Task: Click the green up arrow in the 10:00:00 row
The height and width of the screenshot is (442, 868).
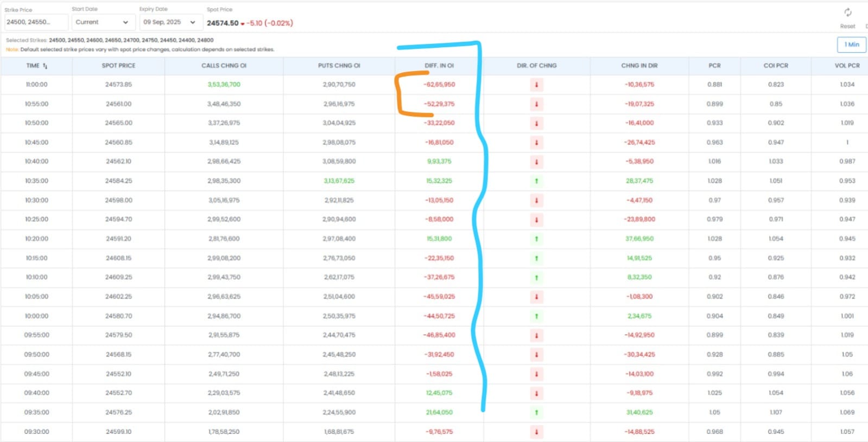Action: tap(536, 316)
